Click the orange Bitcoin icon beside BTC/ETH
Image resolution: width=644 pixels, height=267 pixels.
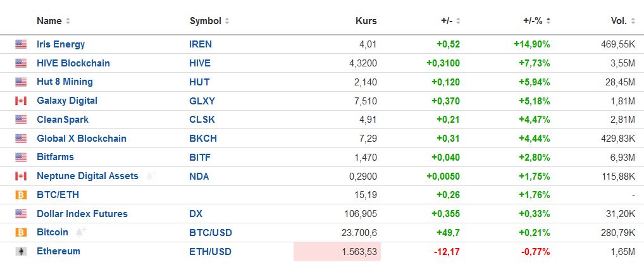pyautogui.click(x=21, y=195)
